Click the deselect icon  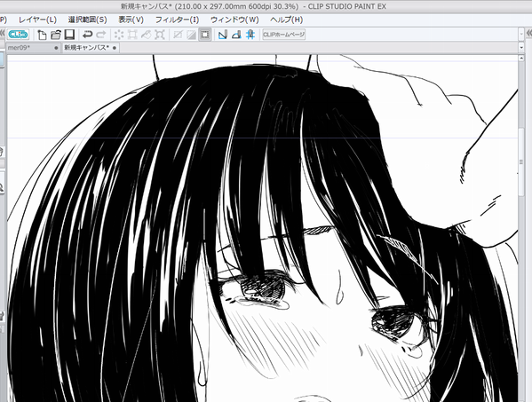(178, 35)
